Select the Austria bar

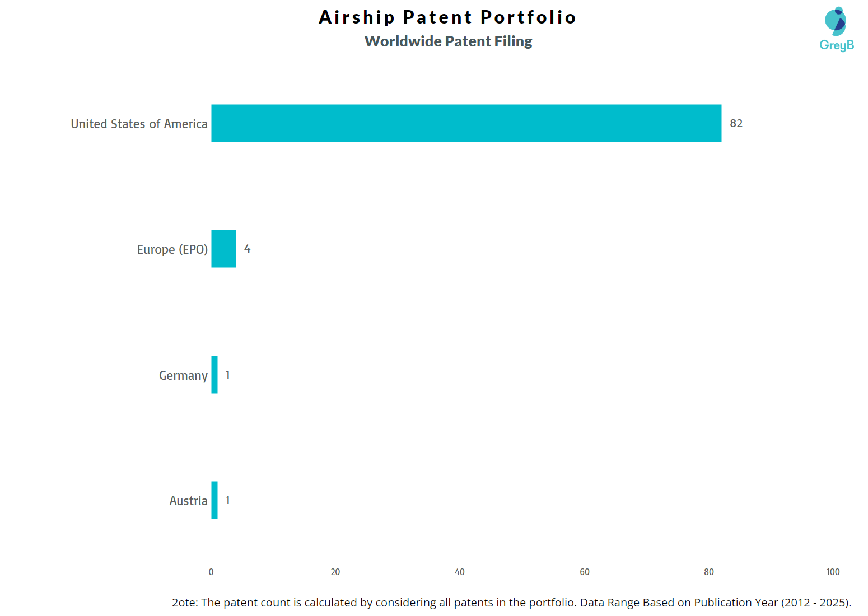[214, 500]
